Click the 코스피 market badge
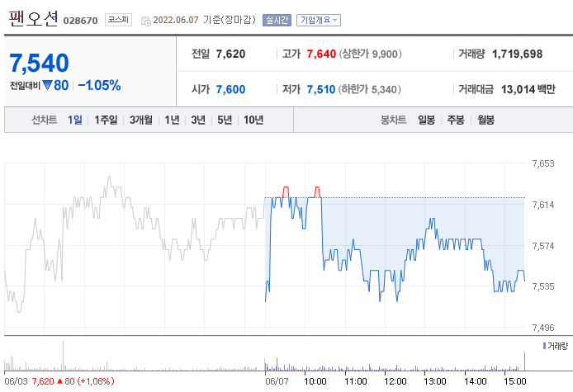 click(x=118, y=20)
